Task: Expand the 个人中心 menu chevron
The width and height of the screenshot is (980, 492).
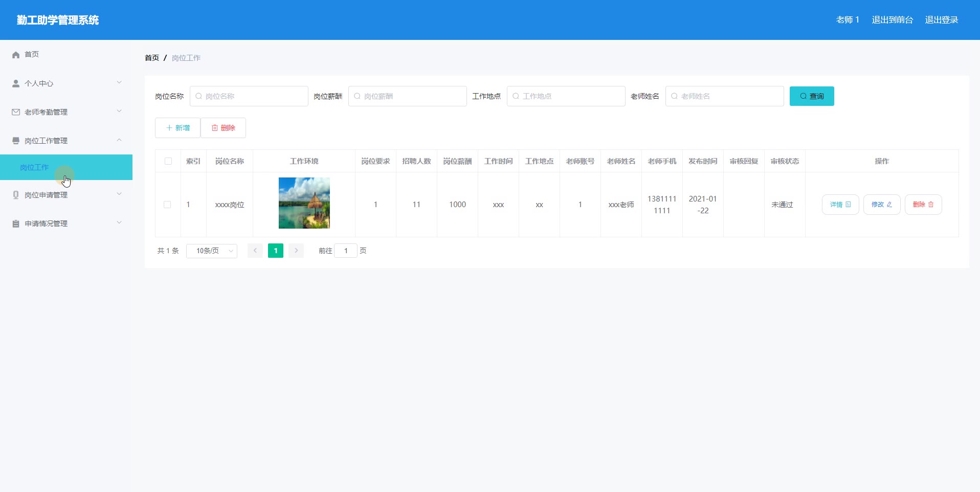Action: (x=119, y=82)
